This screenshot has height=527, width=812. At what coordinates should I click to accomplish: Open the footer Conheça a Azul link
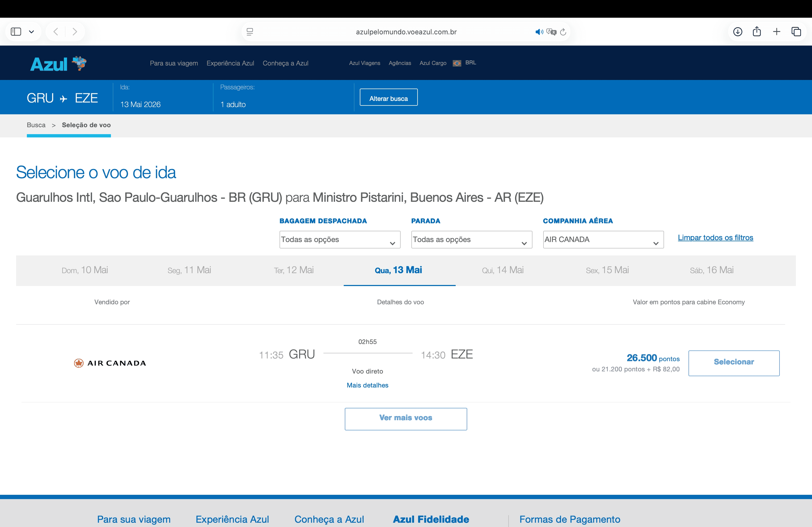[329, 519]
